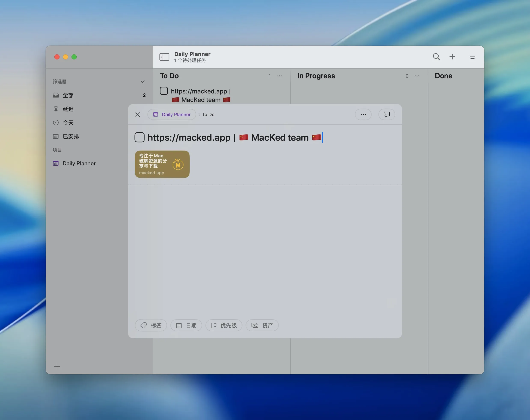The width and height of the screenshot is (530, 420).
Task: Collapse the 筛选器 section in the sidebar
Action: coord(143,81)
